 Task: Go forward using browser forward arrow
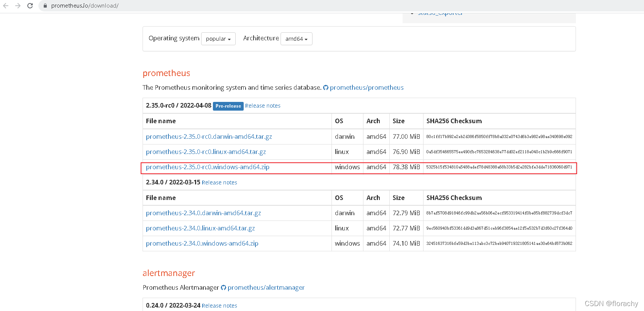(x=18, y=6)
